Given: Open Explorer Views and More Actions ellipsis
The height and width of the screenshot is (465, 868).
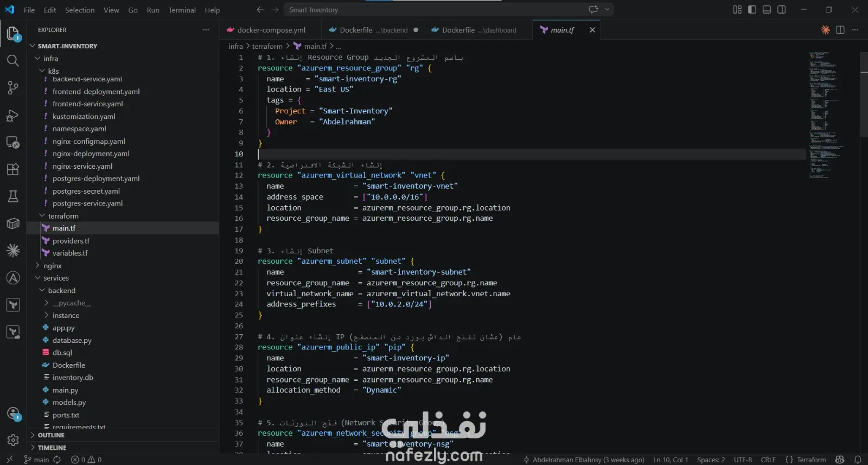Looking at the screenshot, I should 206,30.
